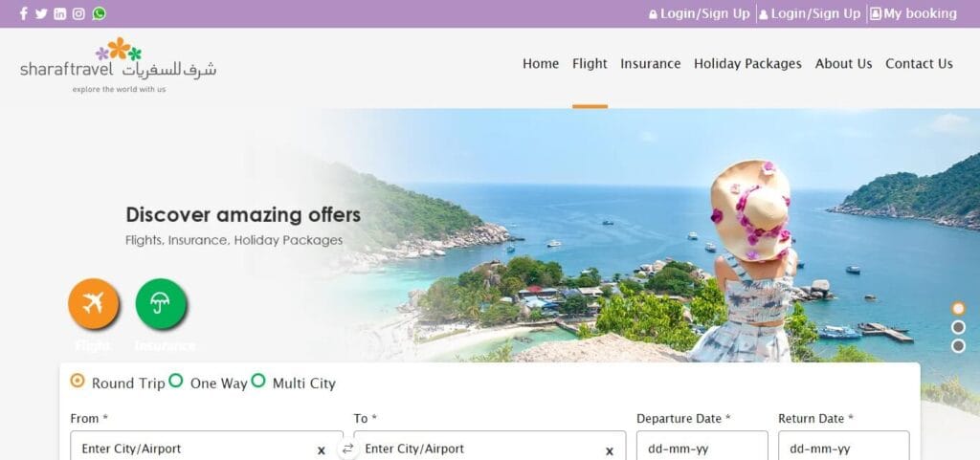The height and width of the screenshot is (460, 980).
Task: Select the One Way radio button
Action: click(176, 381)
